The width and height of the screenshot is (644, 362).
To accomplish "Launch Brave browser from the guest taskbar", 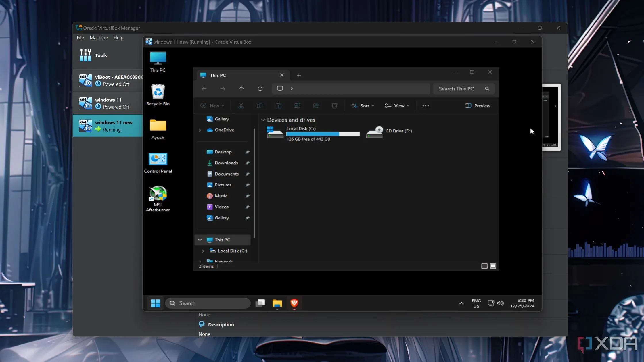I will (x=294, y=303).
